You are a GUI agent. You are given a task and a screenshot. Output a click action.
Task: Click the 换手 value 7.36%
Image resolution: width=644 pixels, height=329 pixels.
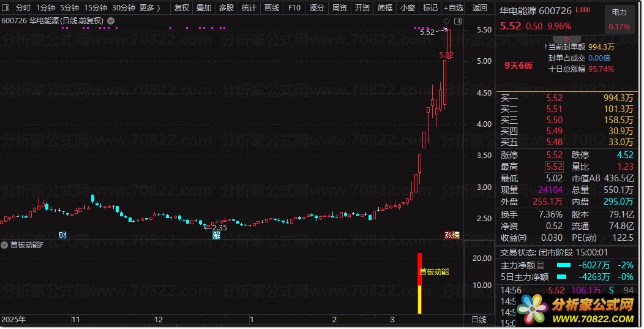tap(551, 214)
